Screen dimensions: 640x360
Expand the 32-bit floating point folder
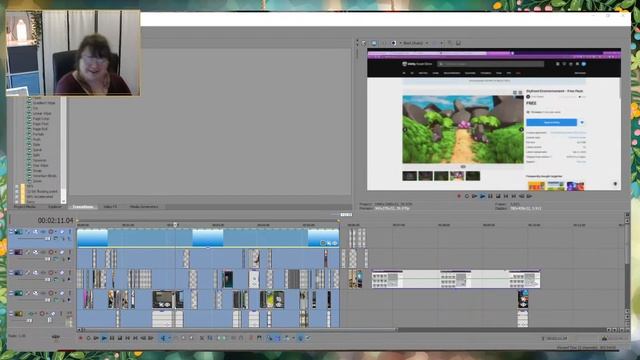click(17, 191)
